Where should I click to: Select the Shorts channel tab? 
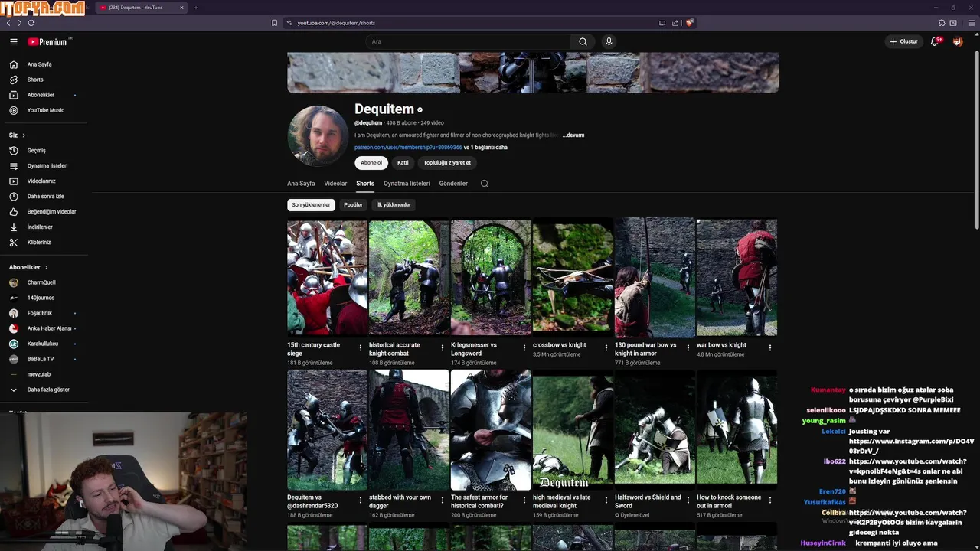coord(365,184)
